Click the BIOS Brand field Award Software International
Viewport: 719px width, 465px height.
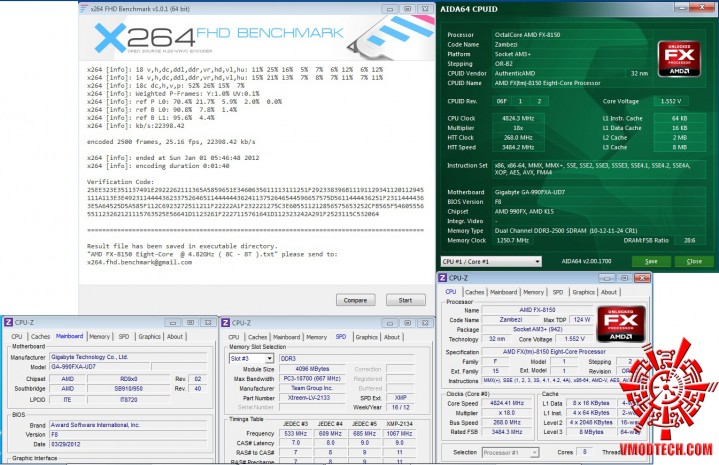pyautogui.click(x=128, y=425)
